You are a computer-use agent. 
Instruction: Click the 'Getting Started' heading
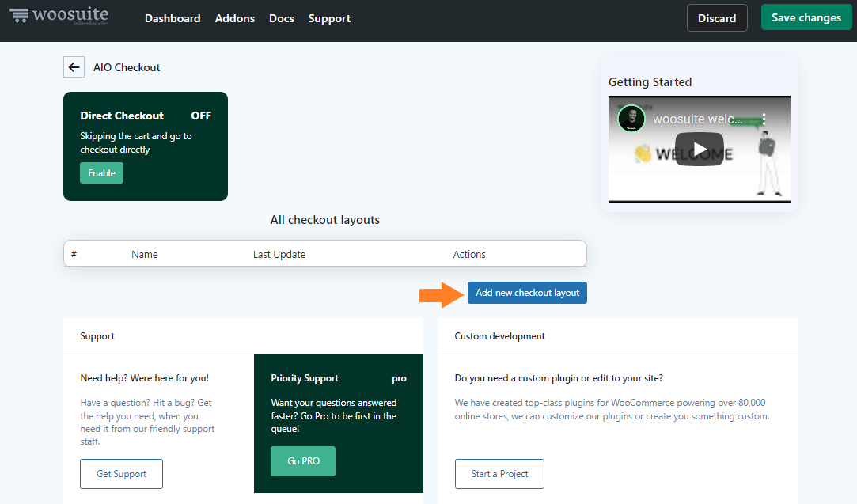[x=650, y=82]
